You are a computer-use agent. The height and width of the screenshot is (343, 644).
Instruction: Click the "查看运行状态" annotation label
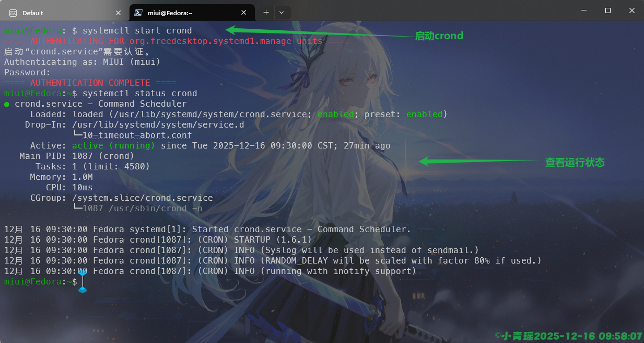(575, 163)
